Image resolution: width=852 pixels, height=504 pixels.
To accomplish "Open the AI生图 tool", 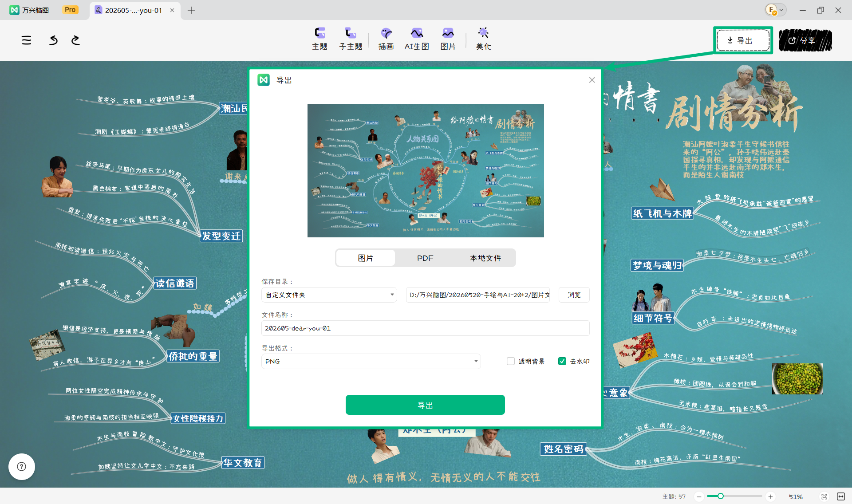I will pos(417,39).
